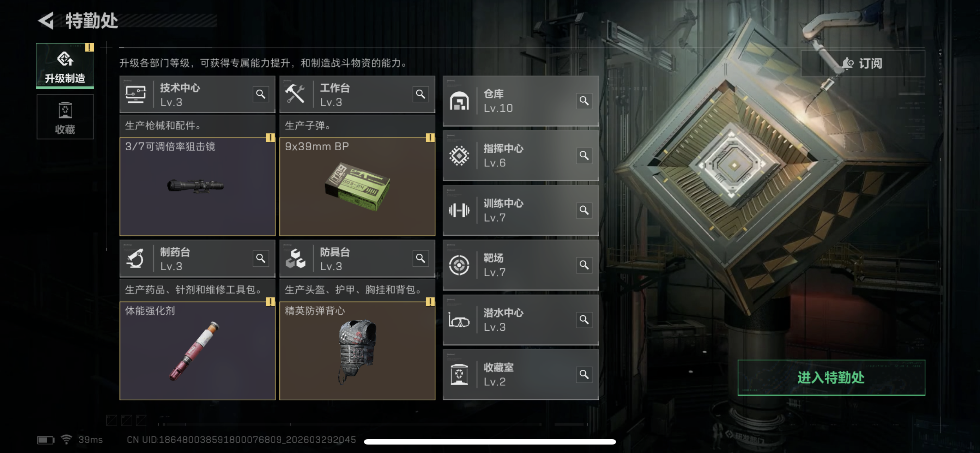This screenshot has height=453, width=980.
Task: Open the 训练中心 Lv.7 department panel
Action: pos(521,210)
